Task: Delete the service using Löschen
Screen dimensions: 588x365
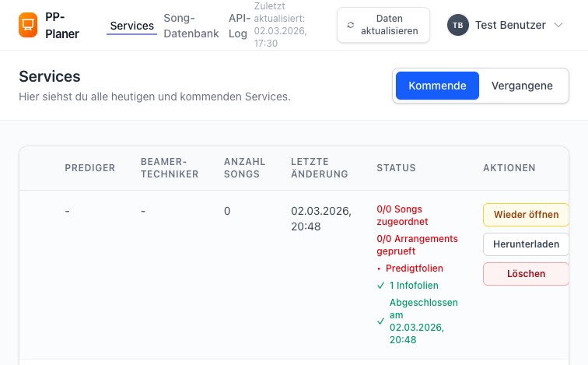Action: pos(526,274)
